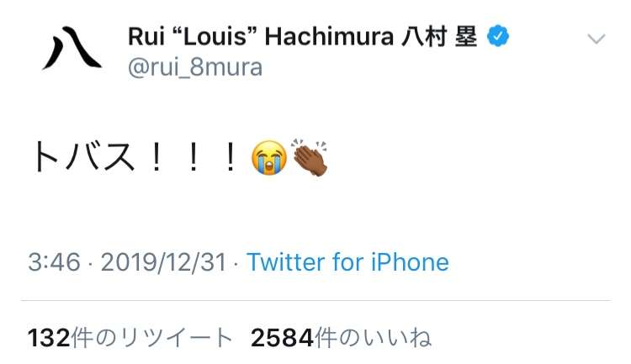Click the 2019/12/31 date

[x=164, y=262]
